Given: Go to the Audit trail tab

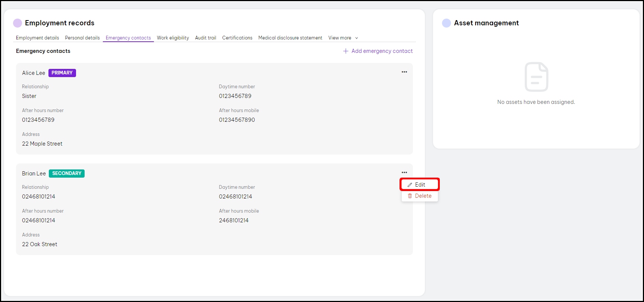Looking at the screenshot, I should point(205,38).
